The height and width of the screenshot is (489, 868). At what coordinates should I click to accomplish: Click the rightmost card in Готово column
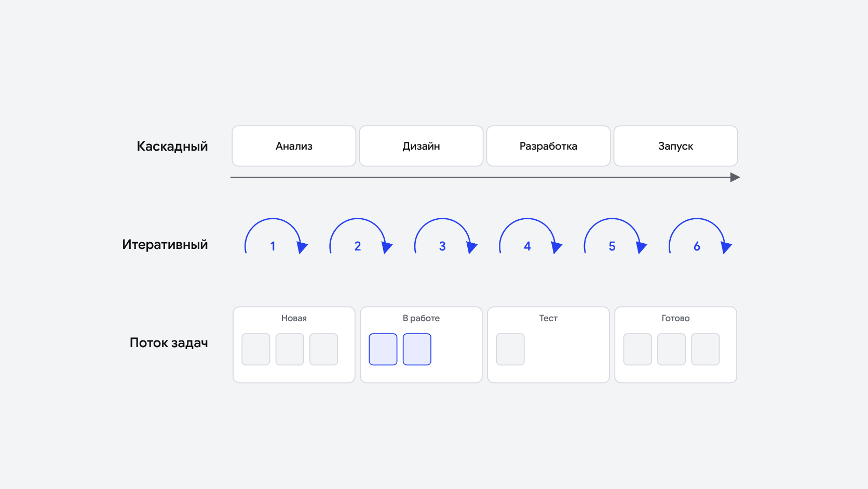pyautogui.click(x=706, y=349)
